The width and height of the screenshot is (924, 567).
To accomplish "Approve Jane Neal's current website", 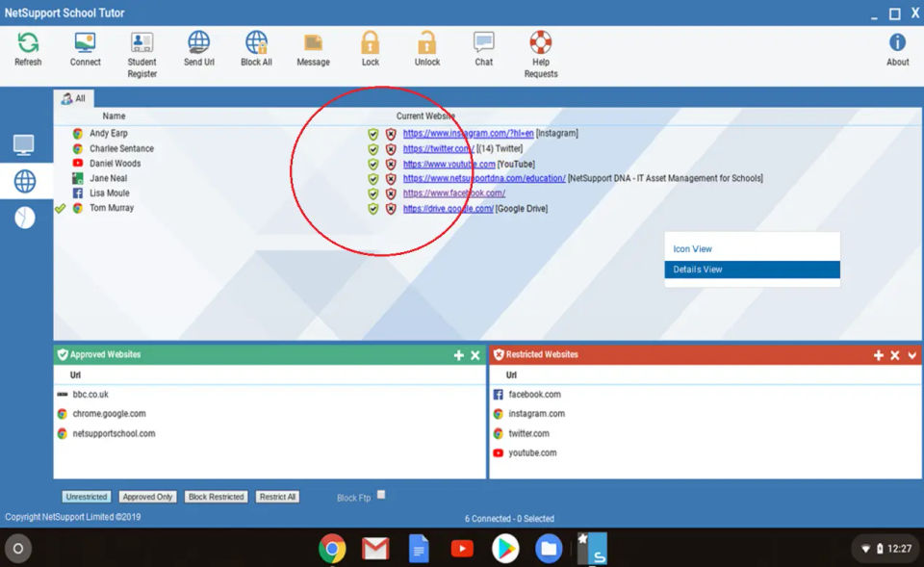I will [373, 179].
